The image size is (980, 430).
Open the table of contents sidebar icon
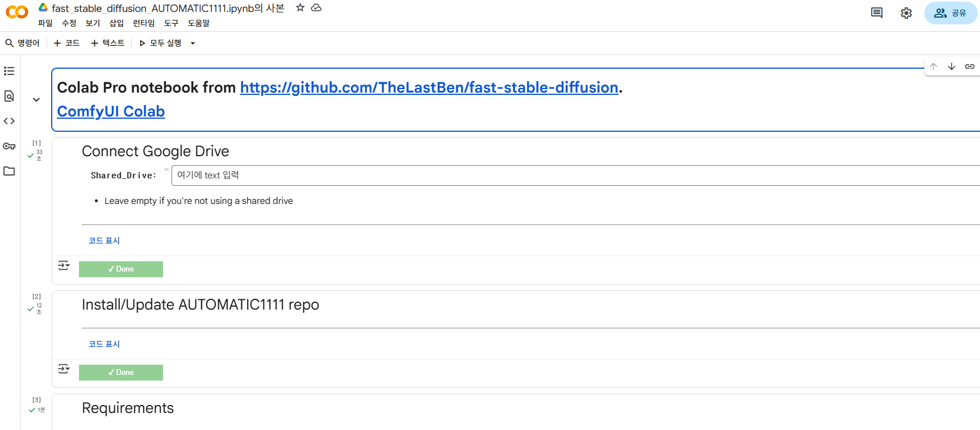9,71
